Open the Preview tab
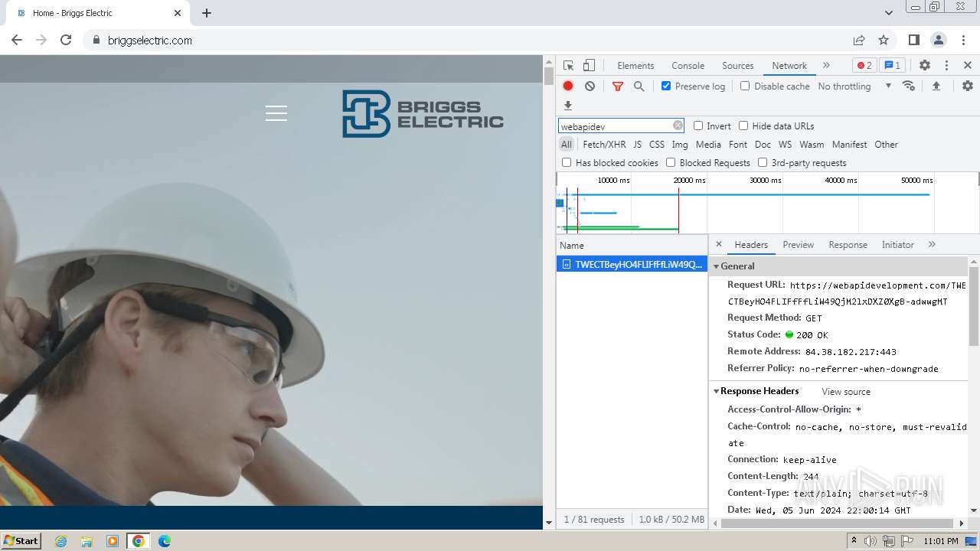 pyautogui.click(x=798, y=245)
